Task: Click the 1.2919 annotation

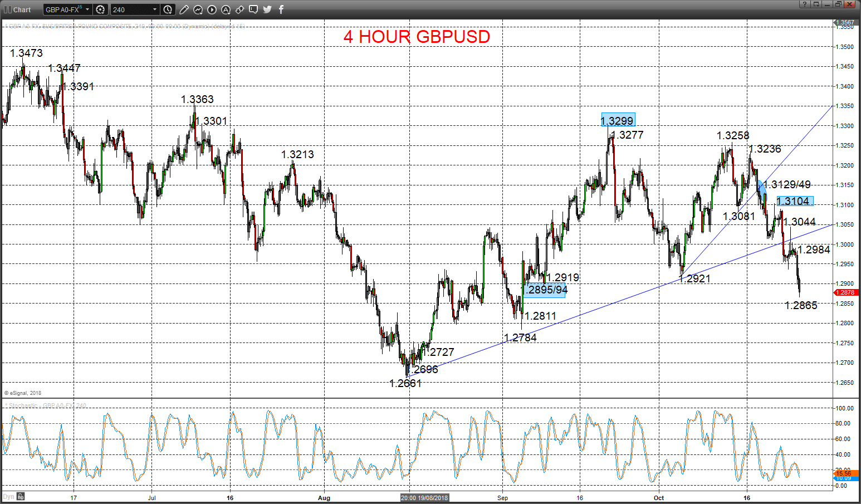Action: (x=562, y=277)
